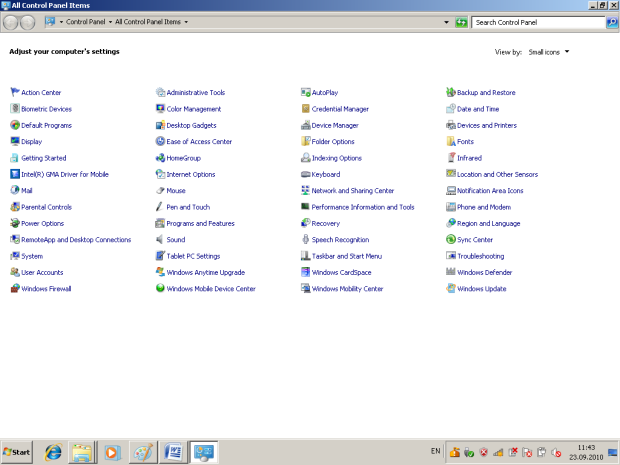Go forward with the Forward arrow button
The height and width of the screenshot is (465, 620).
coord(27,23)
